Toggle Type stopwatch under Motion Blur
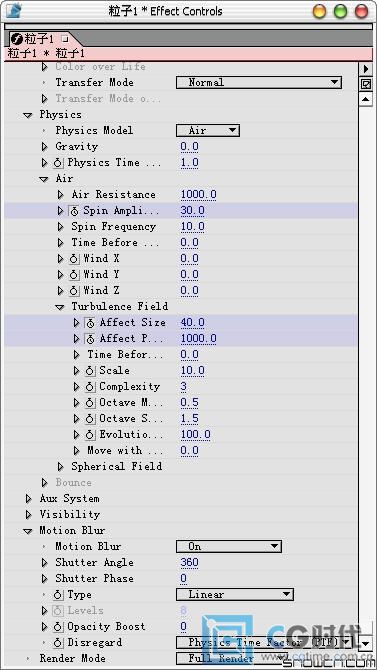Screen dimensions: 377x670 point(58,595)
